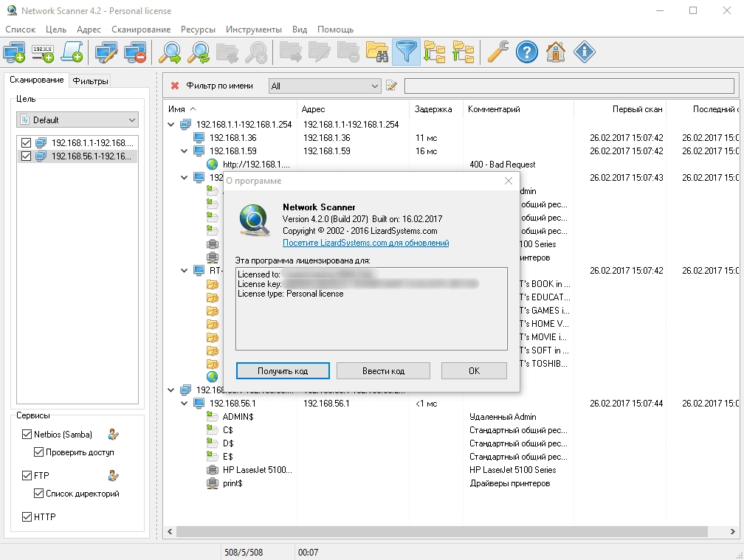Screen dimensions: 744x560
Task: Collapse the 192.168.1.1-192.168.1.254 range node
Action: tap(171, 125)
